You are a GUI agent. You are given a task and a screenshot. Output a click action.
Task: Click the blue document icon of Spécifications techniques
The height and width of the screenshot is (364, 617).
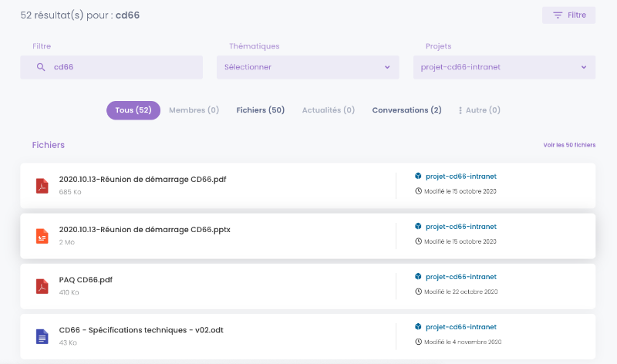coord(42,336)
